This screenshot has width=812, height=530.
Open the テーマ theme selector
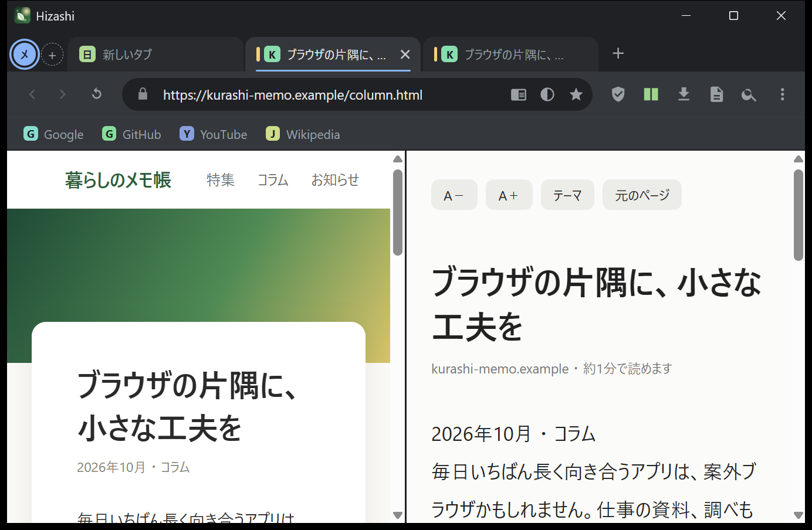pos(567,195)
